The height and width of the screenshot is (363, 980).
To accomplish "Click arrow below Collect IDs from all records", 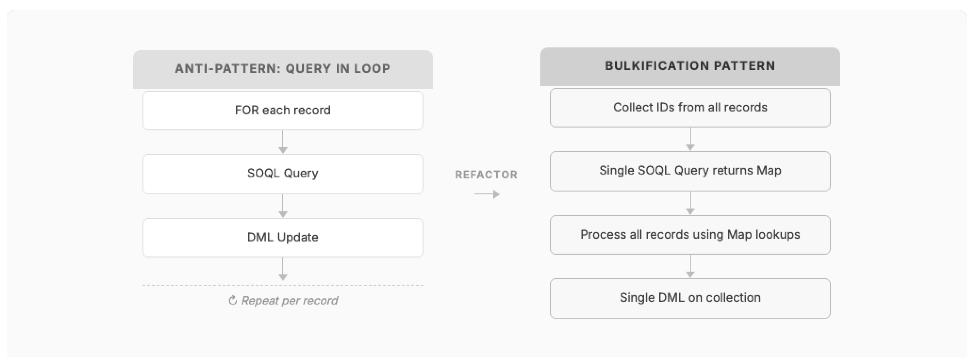I will (x=690, y=140).
